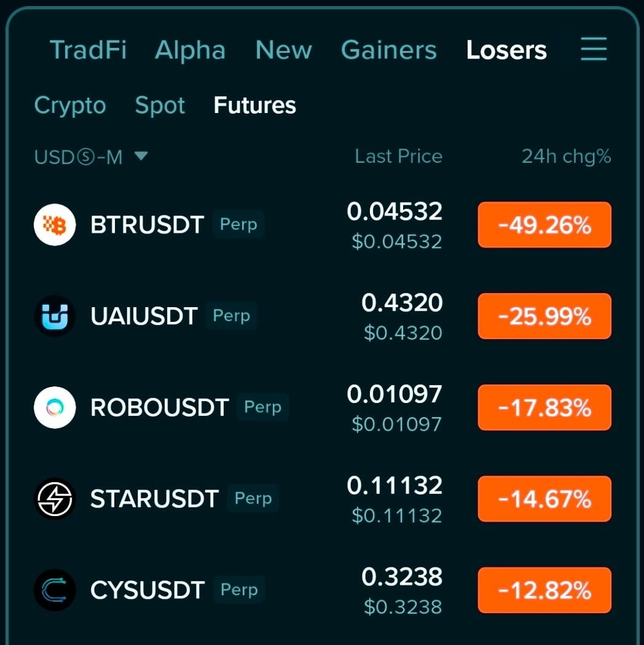Image resolution: width=644 pixels, height=645 pixels.
Task: Sort by Last Price column header
Action: [398, 156]
